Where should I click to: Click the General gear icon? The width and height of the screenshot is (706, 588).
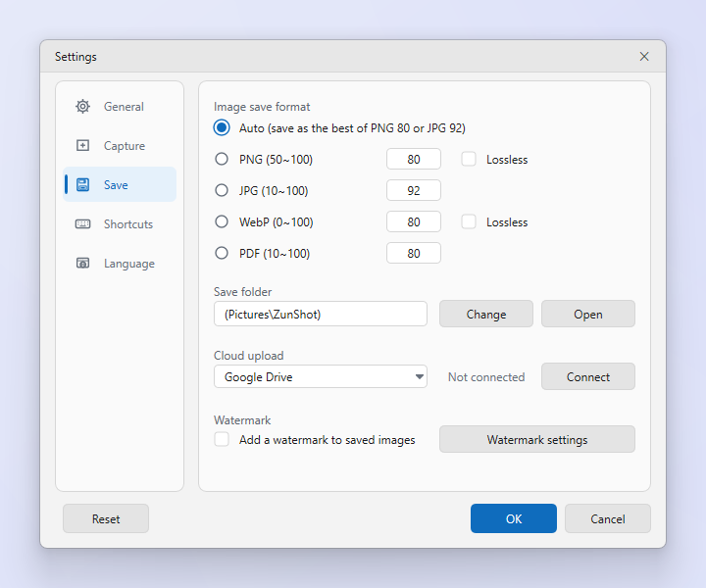(x=82, y=107)
